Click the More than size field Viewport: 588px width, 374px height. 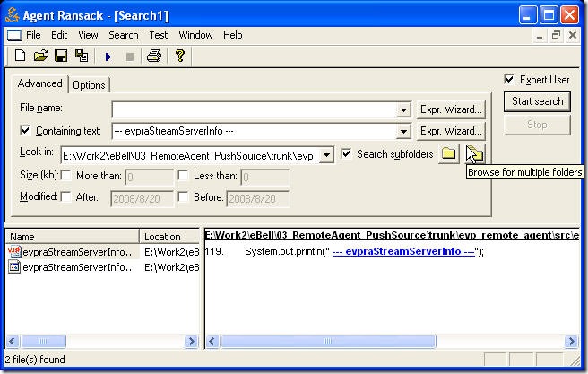pos(150,177)
